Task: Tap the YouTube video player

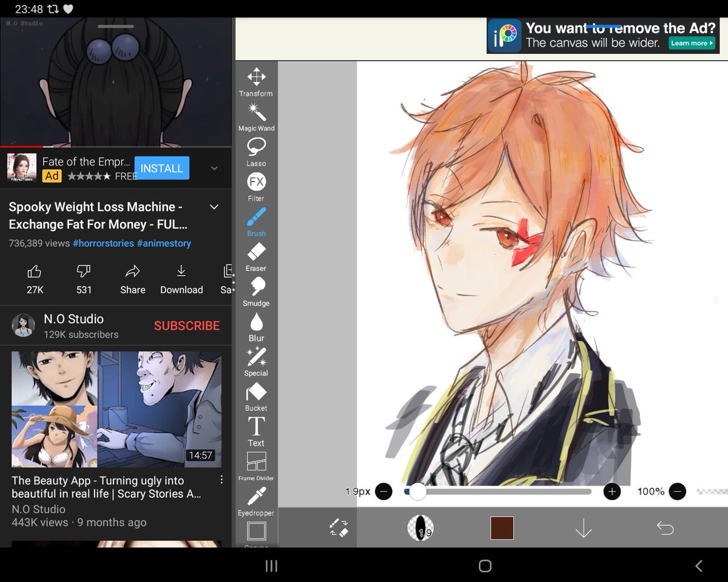Action: 115,82
